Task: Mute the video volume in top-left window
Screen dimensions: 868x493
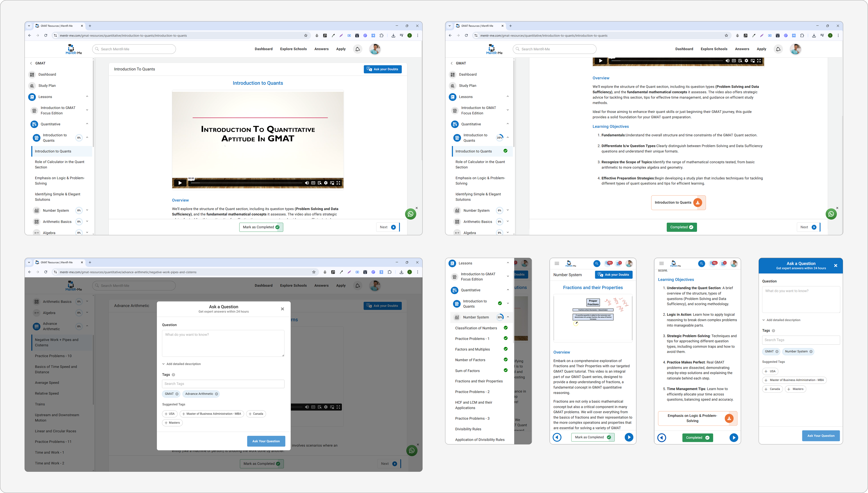Action: click(x=307, y=183)
